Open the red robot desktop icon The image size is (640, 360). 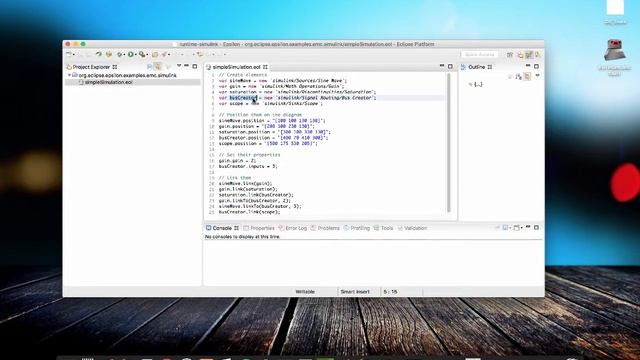(614, 51)
